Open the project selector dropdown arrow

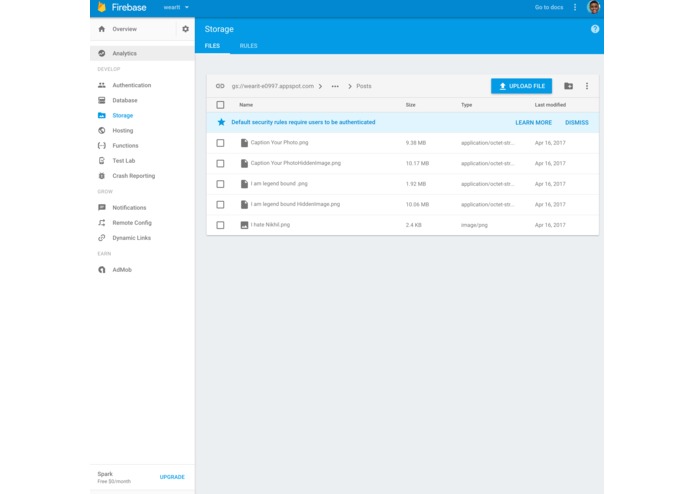coord(187,7)
